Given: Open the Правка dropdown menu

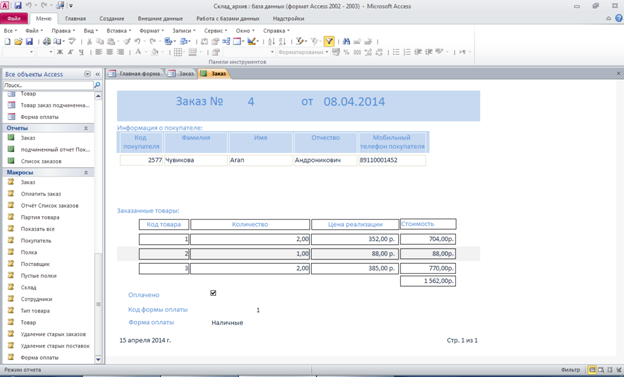Looking at the screenshot, I should 63,31.
